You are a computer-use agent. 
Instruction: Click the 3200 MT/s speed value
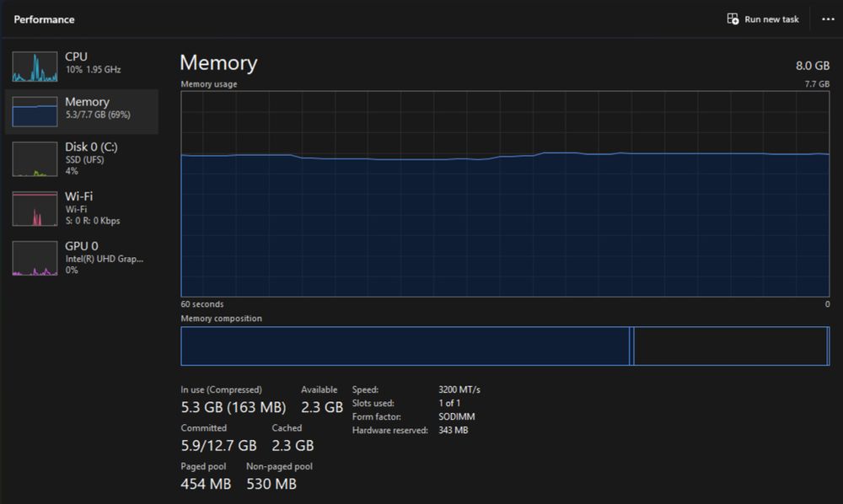point(459,389)
